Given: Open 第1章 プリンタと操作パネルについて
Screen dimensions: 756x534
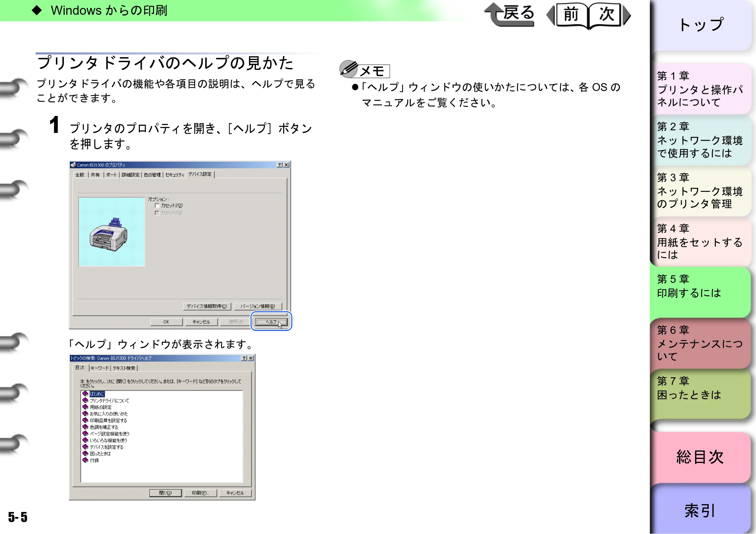Looking at the screenshot, I should [701, 89].
